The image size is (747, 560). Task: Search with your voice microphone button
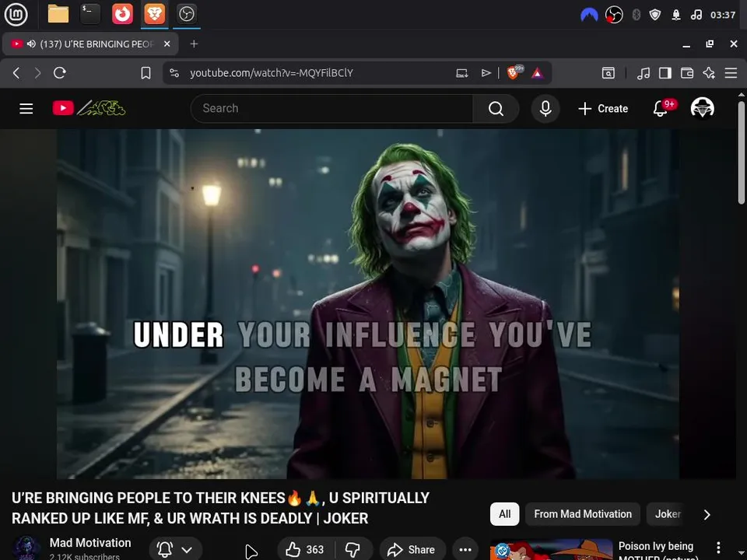[545, 109]
